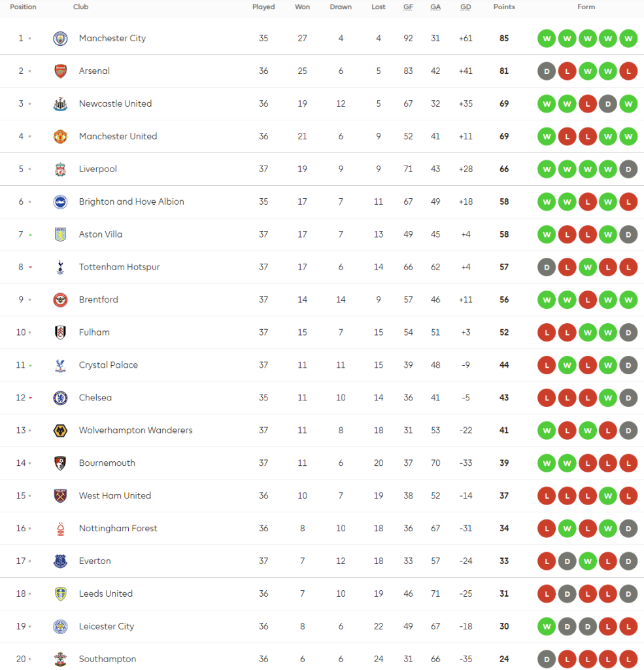This screenshot has height=670, width=644.
Task: Click the Points column header
Action: pos(504,7)
